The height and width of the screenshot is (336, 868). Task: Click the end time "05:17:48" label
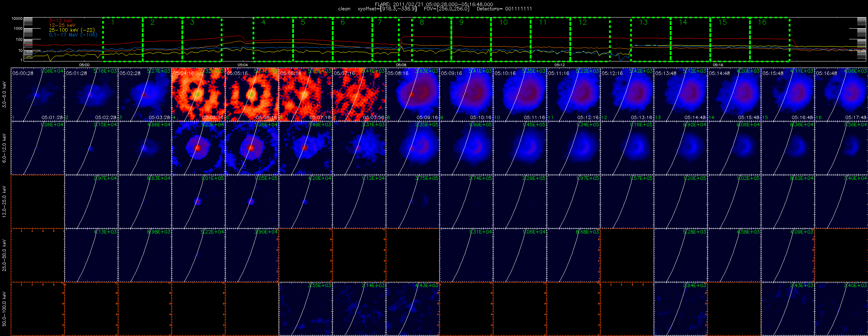[856, 118]
